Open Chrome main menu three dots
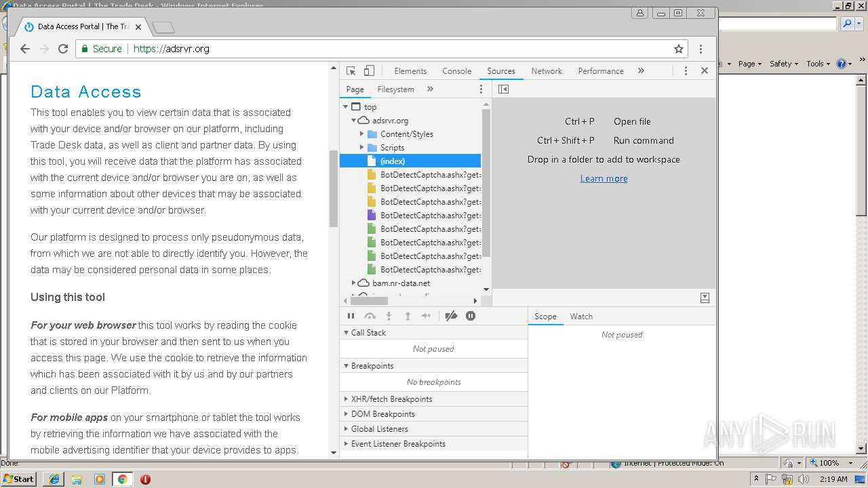The width and height of the screenshot is (868, 488). click(x=701, y=49)
